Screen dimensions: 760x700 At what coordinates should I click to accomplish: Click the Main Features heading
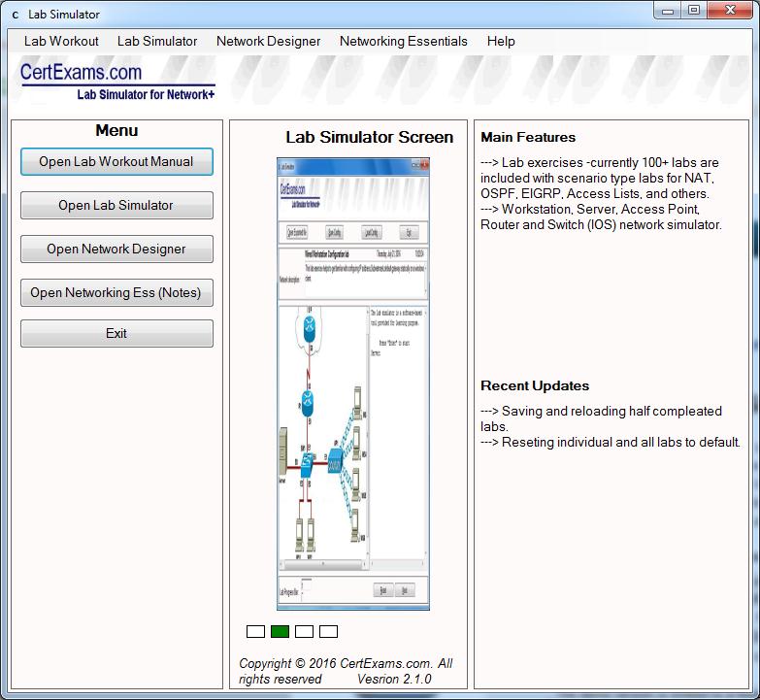pos(528,137)
